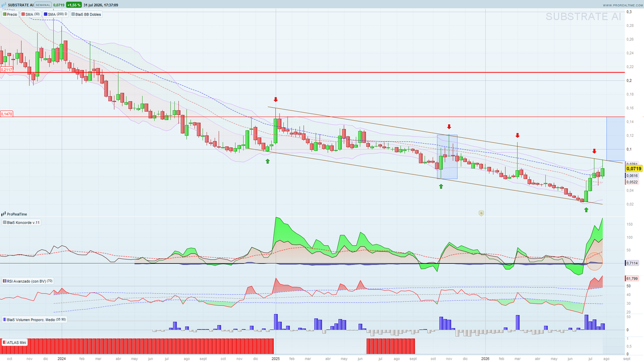This screenshot has width=644, height=362.
Task: Open the RSI Avanzado (con BV) label
Action: [x=27, y=280]
